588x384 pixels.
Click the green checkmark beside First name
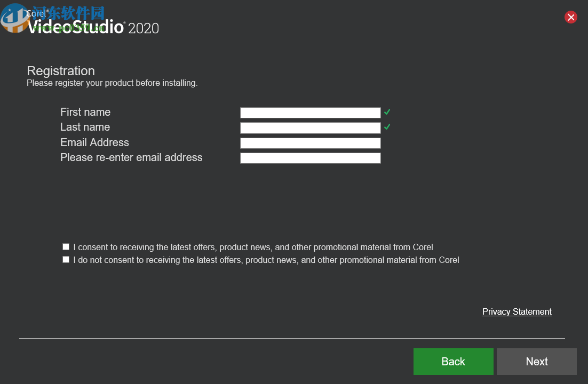(x=387, y=112)
